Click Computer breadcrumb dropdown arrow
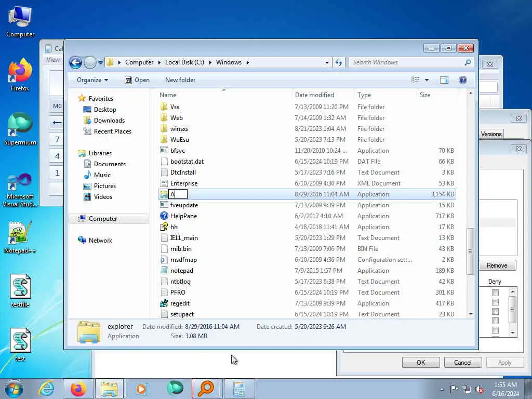 [x=159, y=62]
